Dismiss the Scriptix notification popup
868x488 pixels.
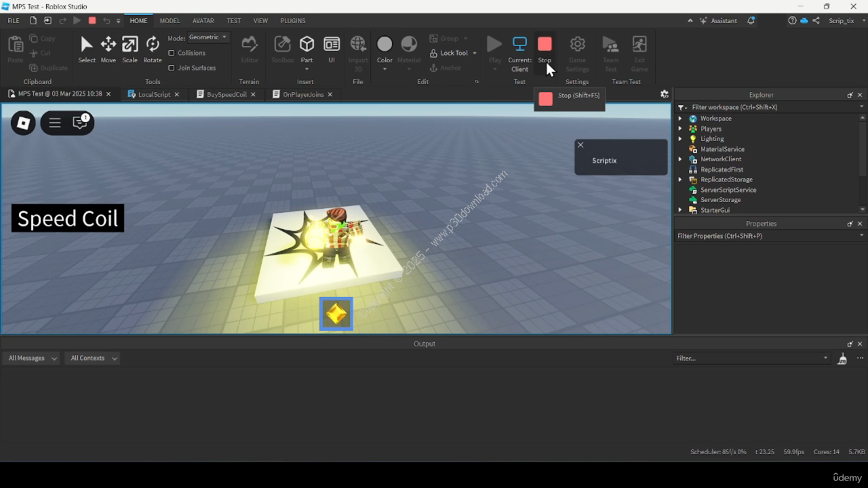pyautogui.click(x=580, y=145)
